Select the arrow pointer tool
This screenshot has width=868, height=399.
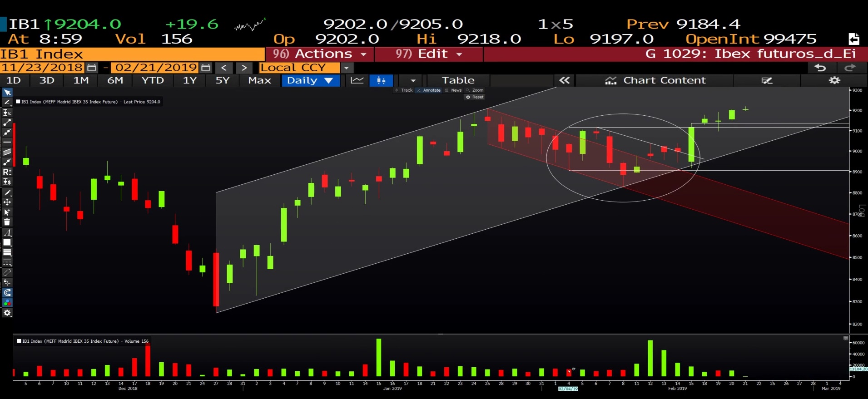coord(7,93)
